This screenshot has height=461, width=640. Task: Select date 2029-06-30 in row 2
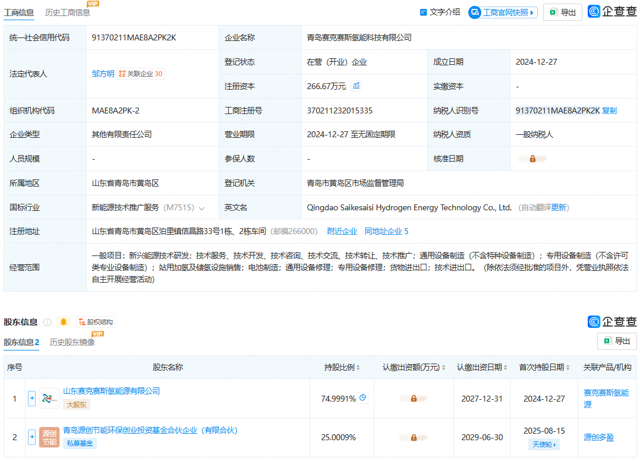pos(482,438)
